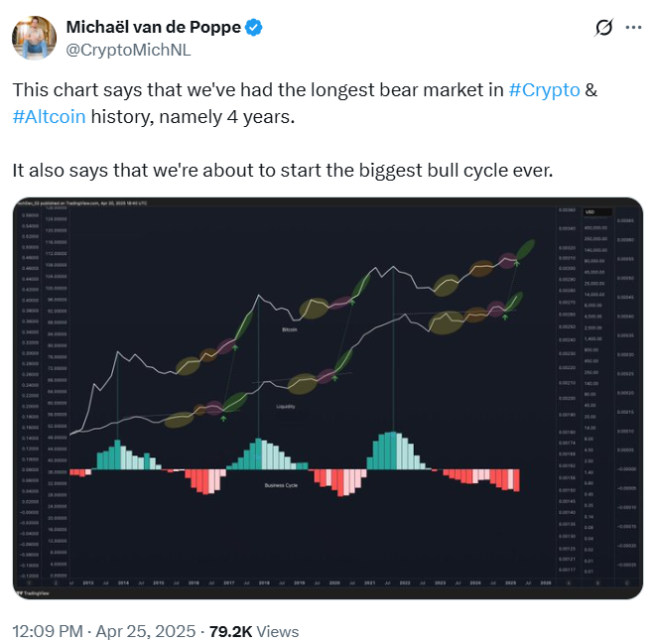Click the Grok slashed-circle icon

pyautogui.click(x=602, y=28)
